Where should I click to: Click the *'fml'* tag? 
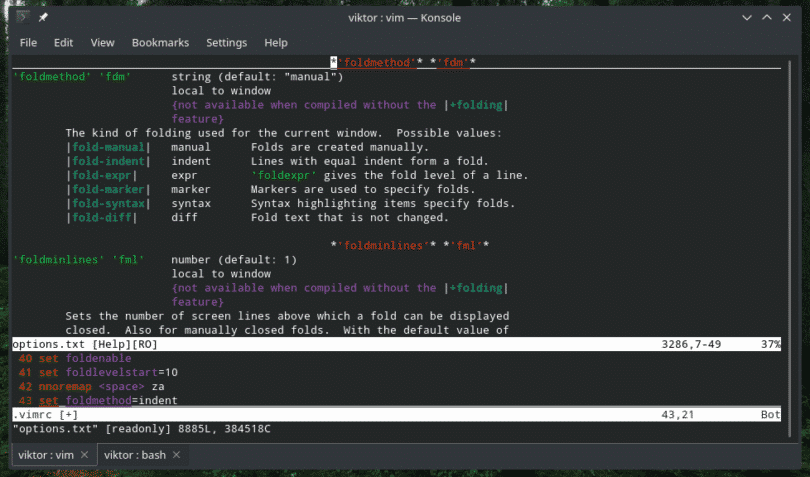[466, 245]
